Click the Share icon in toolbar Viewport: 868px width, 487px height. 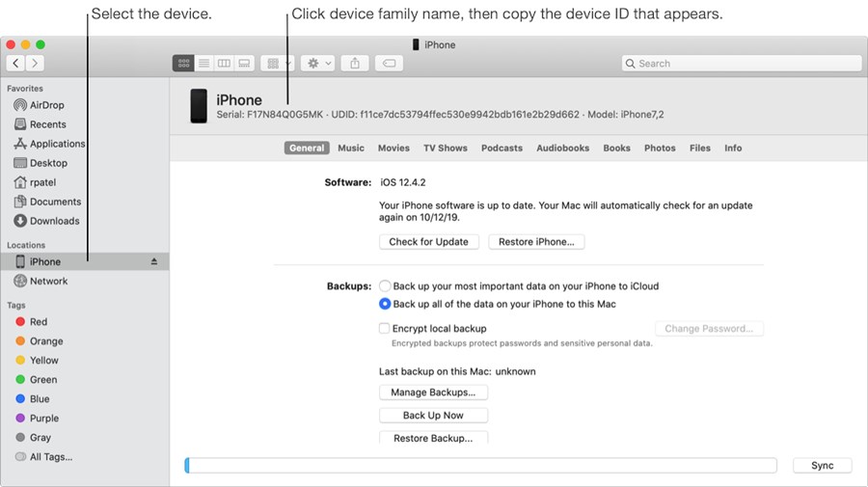355,64
